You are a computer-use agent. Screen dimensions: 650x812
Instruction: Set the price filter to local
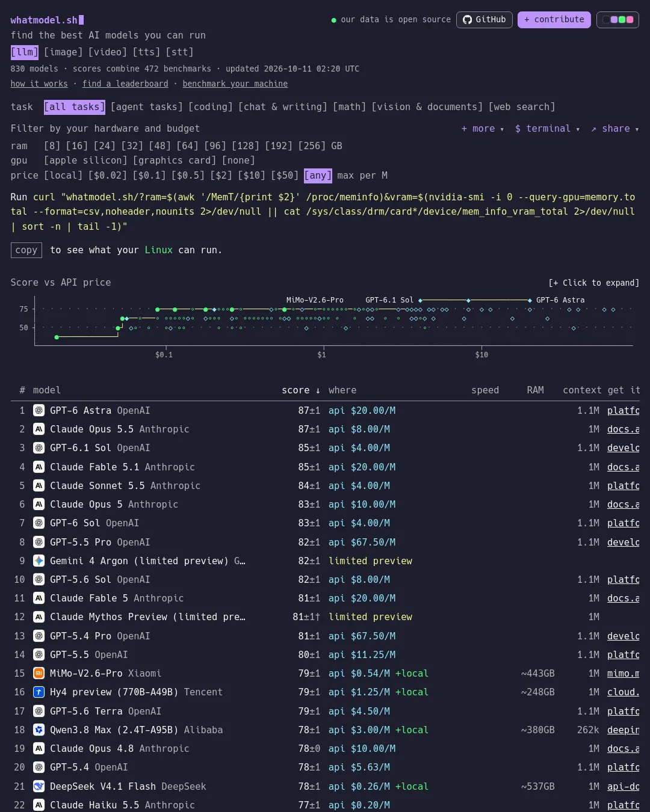(63, 176)
